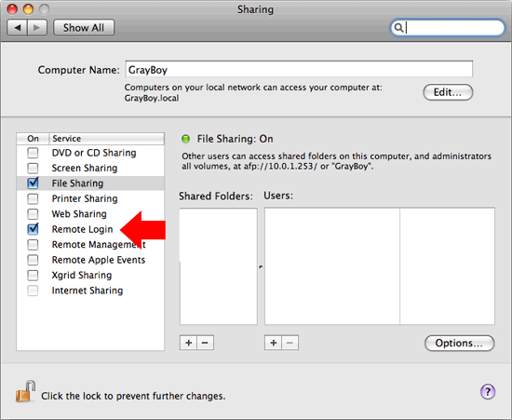The image size is (512, 420).
Task: Click the forward arrow navigation button
Action: pos(37,28)
